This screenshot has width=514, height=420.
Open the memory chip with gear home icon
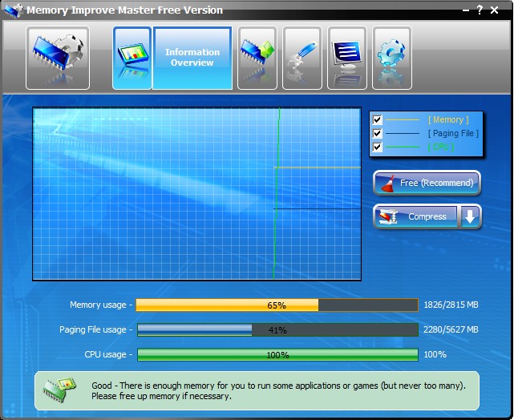(58, 58)
